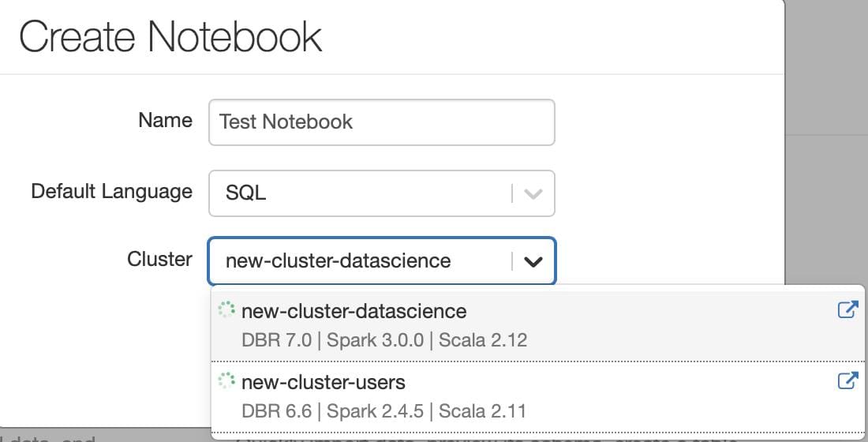Image resolution: width=868 pixels, height=442 pixels.
Task: Click the Test Notebook name field
Action: tap(382, 122)
